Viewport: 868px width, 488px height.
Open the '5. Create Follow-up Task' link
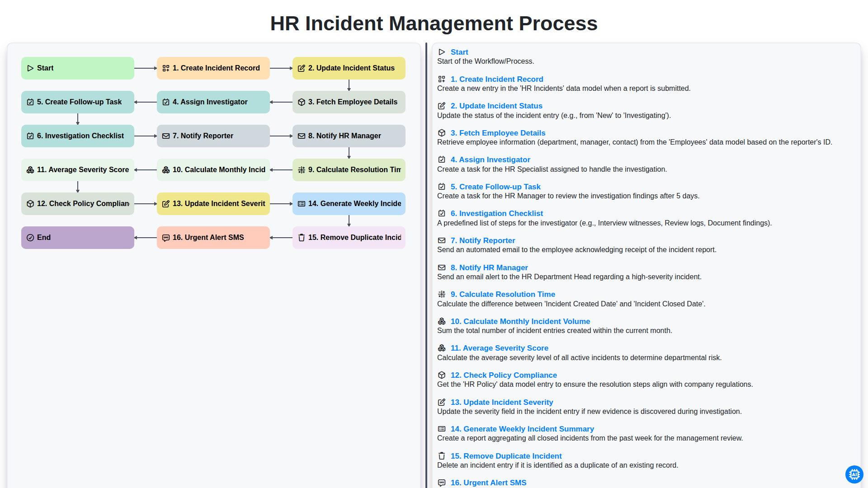tap(495, 187)
